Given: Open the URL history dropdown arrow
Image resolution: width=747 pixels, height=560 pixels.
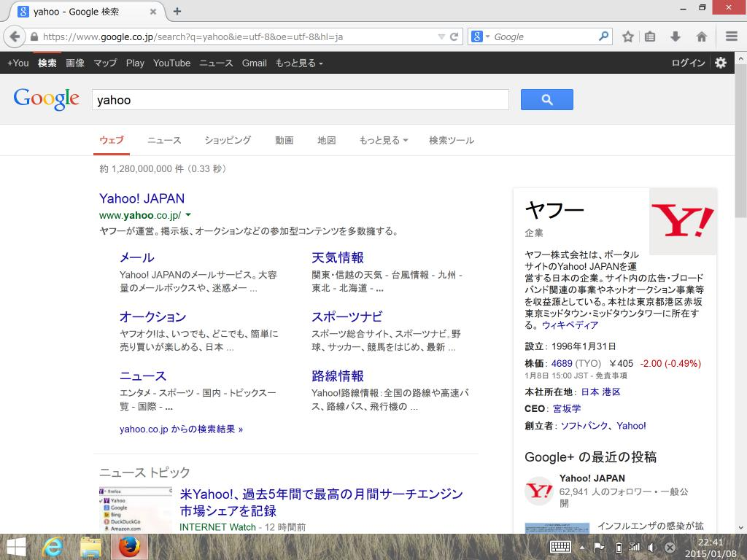Looking at the screenshot, I should tap(441, 36).
